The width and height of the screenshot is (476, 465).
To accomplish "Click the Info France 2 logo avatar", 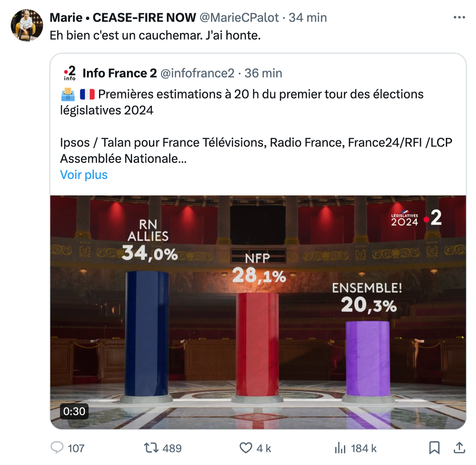I will (x=69, y=73).
